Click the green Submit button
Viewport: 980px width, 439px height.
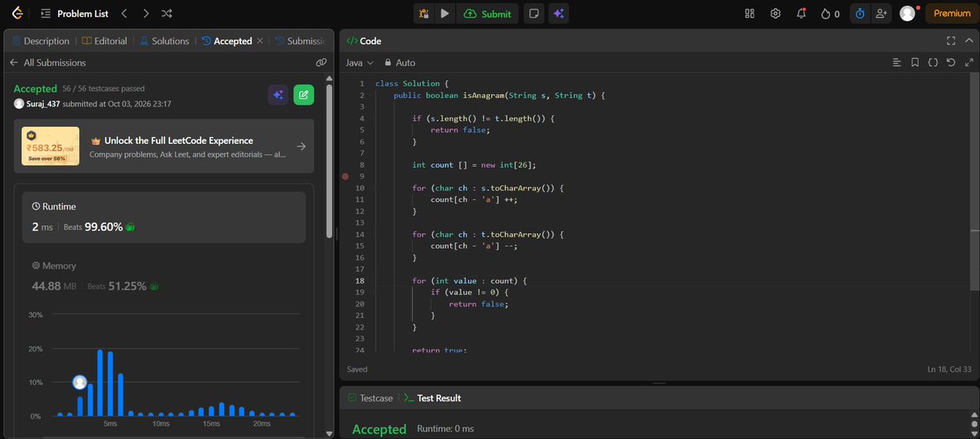487,14
